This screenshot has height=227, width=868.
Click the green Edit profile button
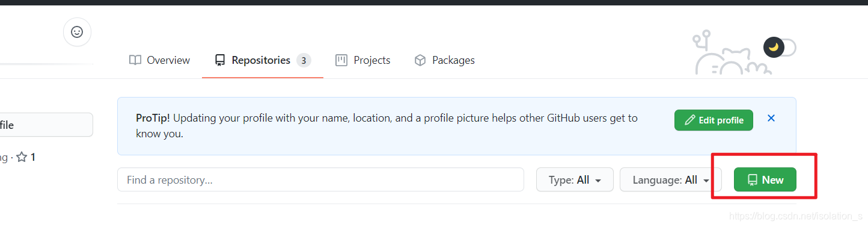coord(714,120)
